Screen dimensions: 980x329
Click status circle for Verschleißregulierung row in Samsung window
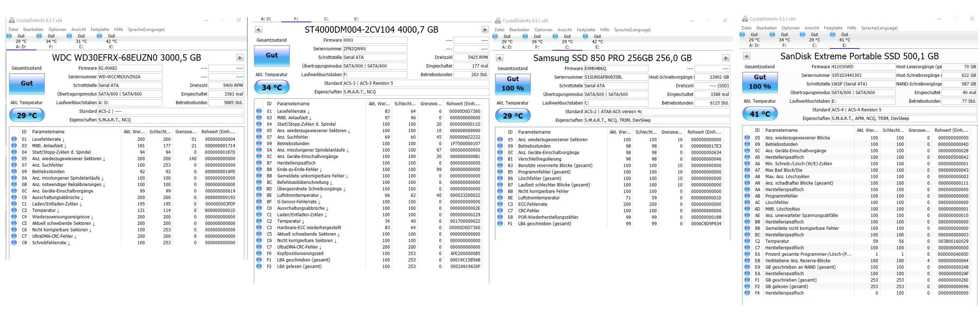point(500,159)
